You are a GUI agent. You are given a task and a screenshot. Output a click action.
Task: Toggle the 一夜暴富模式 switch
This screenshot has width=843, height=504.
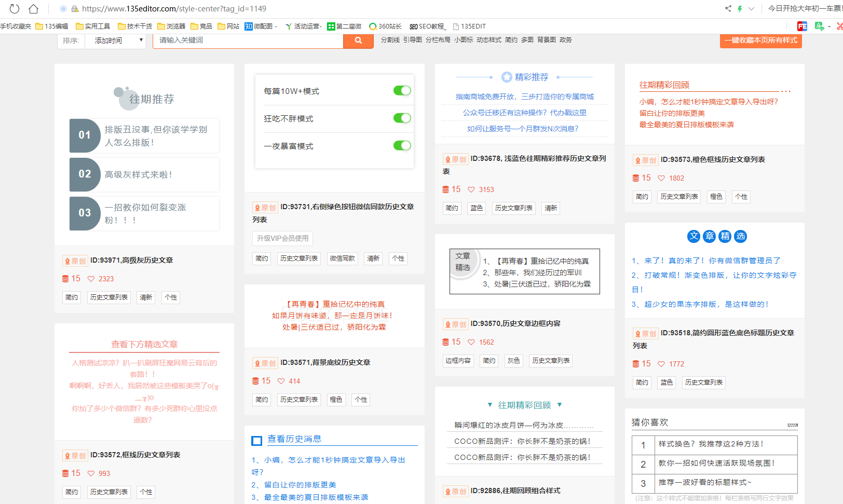click(402, 146)
